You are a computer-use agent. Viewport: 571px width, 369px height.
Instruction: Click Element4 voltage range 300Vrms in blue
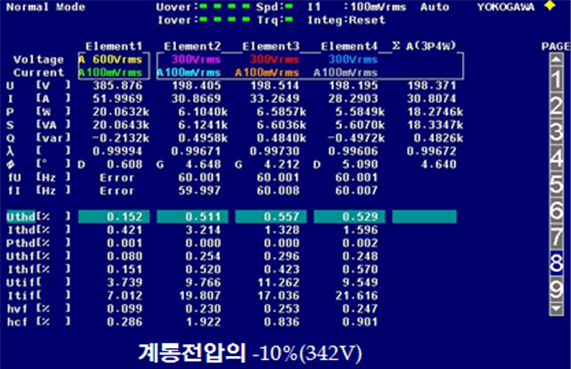[x=353, y=59]
